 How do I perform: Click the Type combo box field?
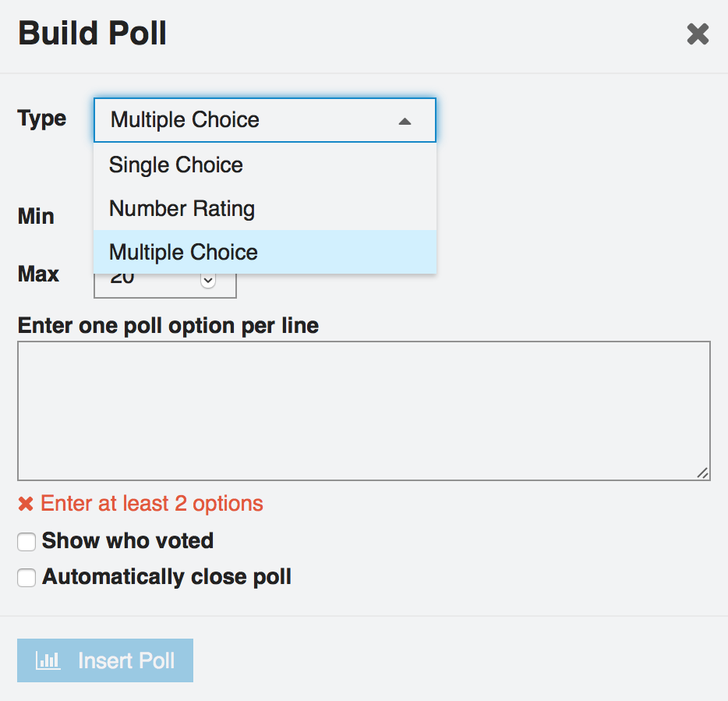249,120
